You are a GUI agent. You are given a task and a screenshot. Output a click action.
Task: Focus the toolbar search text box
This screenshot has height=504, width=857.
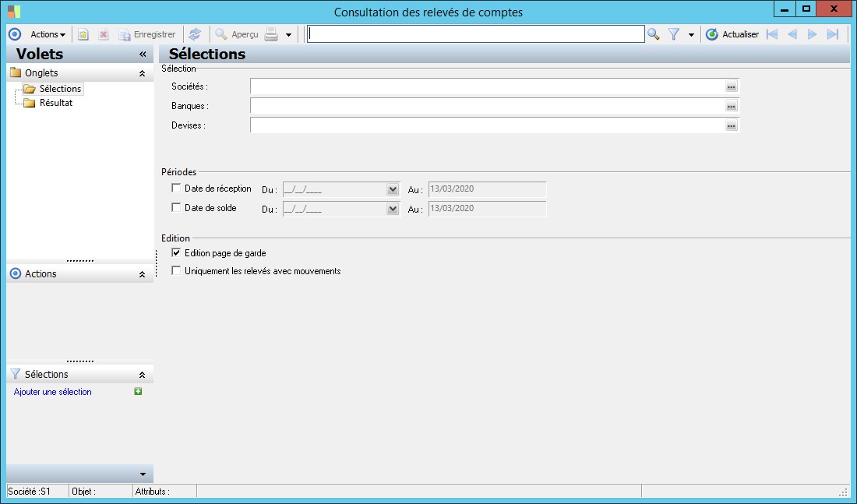coord(475,34)
